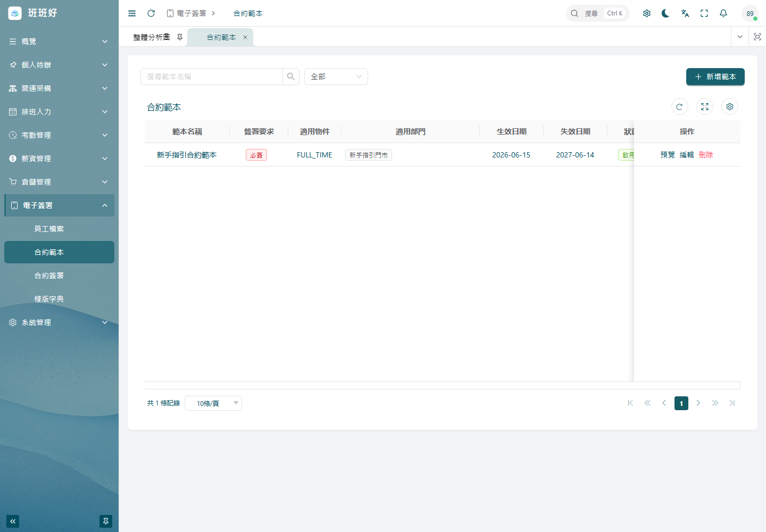Open the 全部 filter dropdown
Screen dimensions: 766x532
click(336, 77)
